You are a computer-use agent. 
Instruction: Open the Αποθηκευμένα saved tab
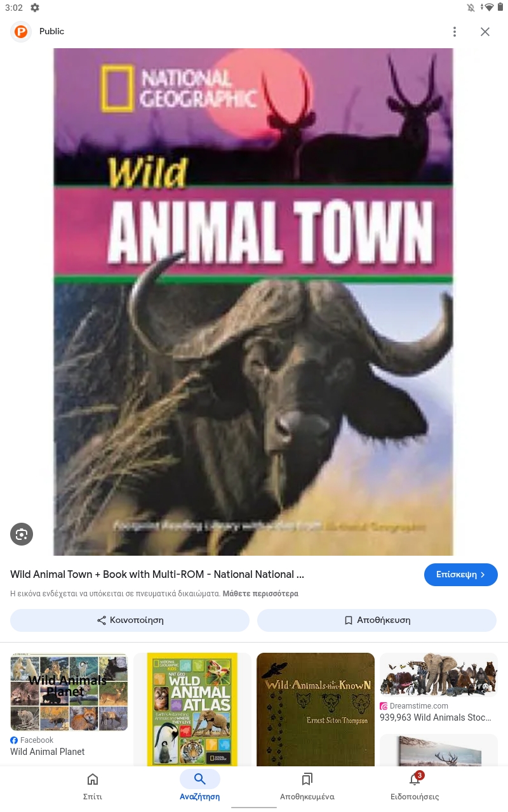(307, 787)
